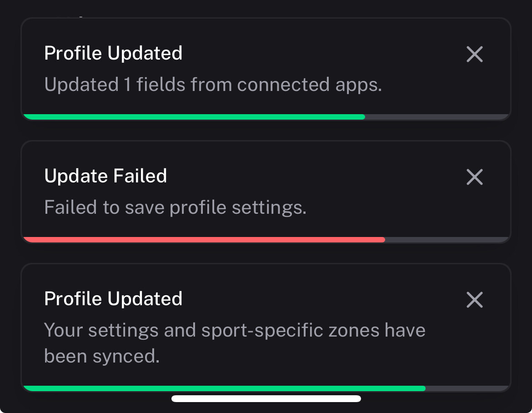Tap 'Updated 1 fields from connected apps.' text

pos(213,85)
